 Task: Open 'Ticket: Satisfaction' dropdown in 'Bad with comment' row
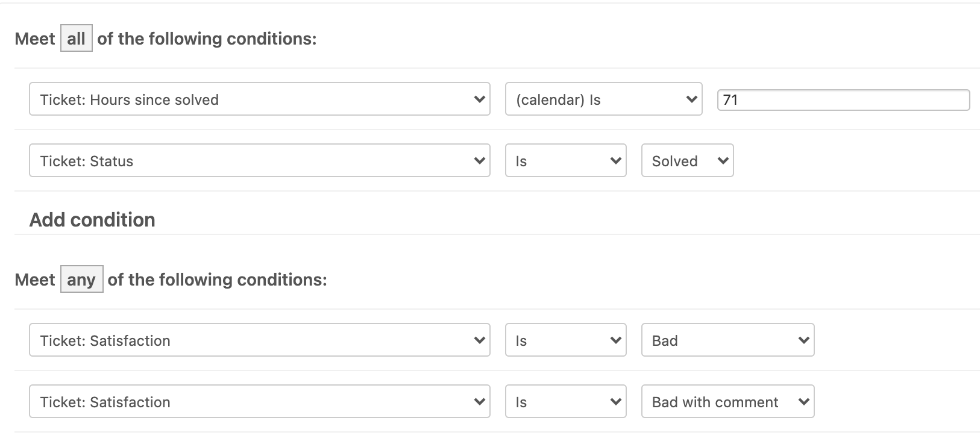coord(259,402)
